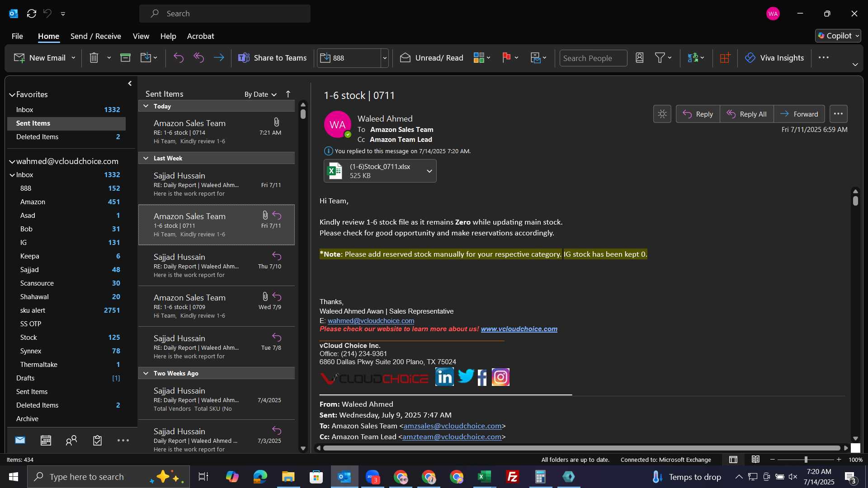Click the New Email button
868x488 pixels.
pos(39,58)
